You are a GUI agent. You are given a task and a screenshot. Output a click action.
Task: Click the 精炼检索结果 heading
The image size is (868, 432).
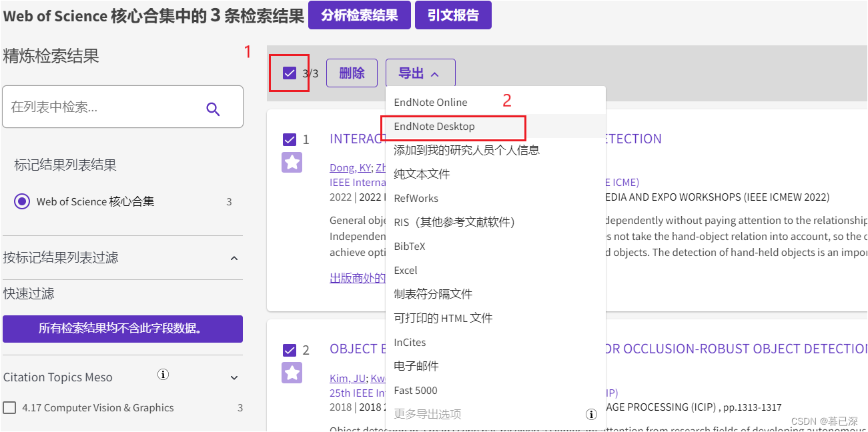pos(51,56)
